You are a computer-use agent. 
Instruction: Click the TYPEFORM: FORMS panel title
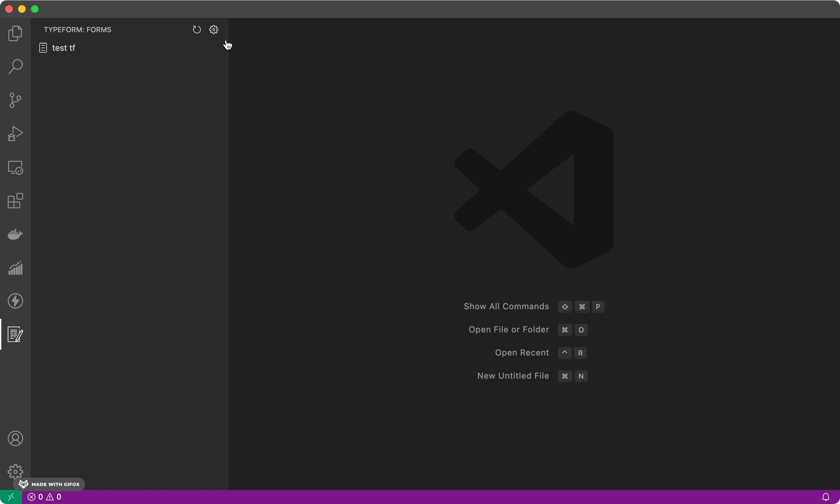(78, 30)
